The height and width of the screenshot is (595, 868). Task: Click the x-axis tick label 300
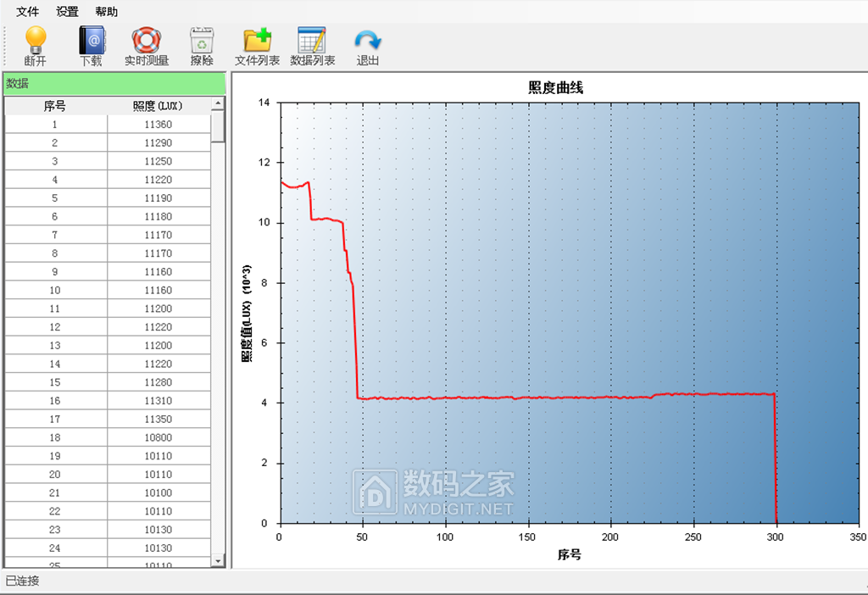point(775,537)
